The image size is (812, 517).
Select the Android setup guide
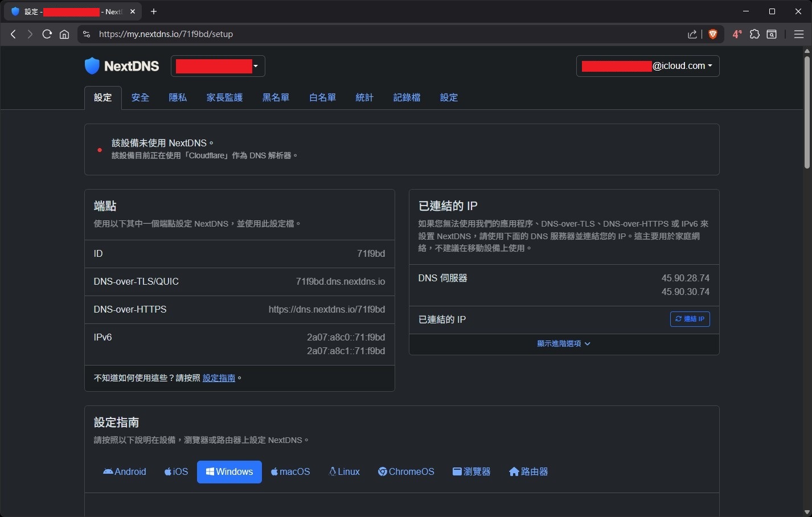(125, 471)
